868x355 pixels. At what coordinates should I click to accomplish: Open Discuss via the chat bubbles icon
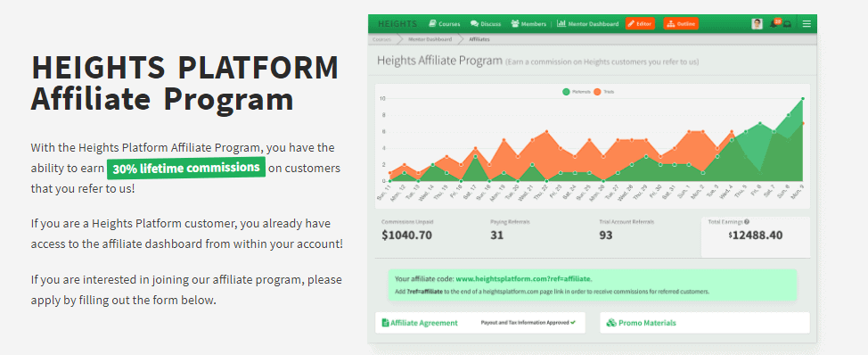486,24
